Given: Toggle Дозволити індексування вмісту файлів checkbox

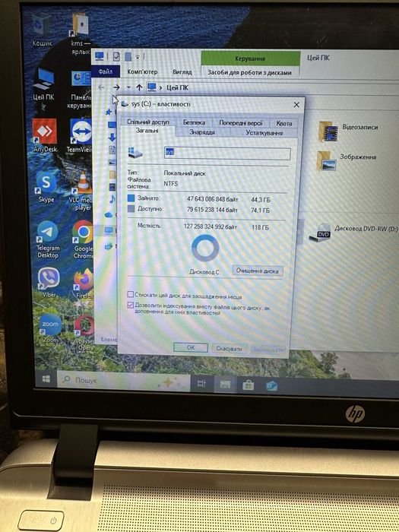Looking at the screenshot, I should (130, 305).
